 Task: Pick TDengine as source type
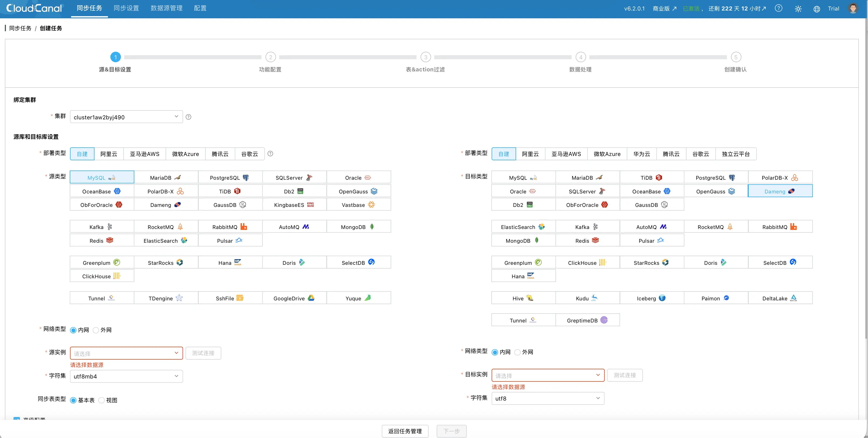pyautogui.click(x=166, y=298)
